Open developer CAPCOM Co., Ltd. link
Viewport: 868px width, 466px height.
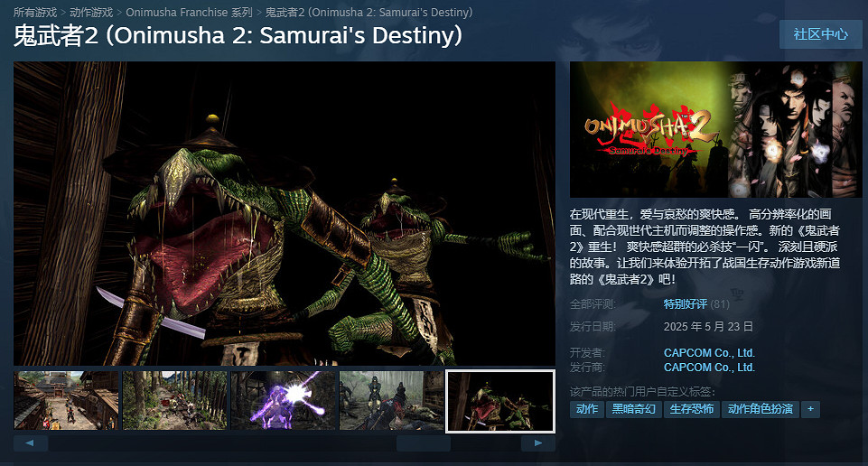(x=709, y=352)
